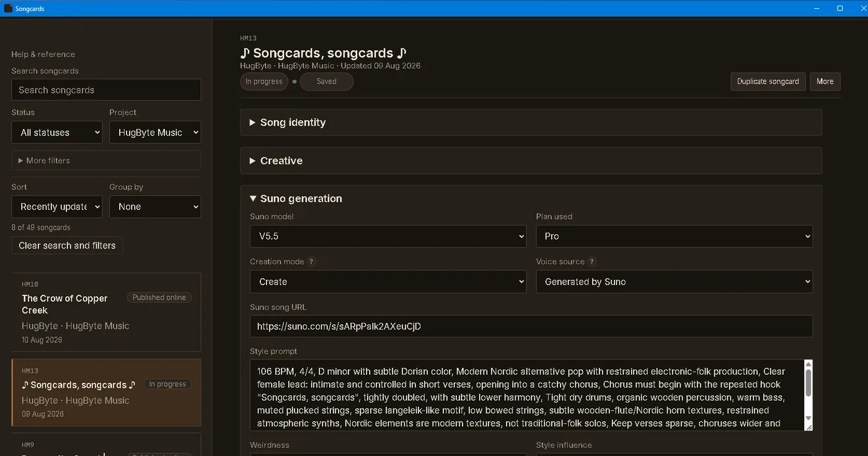Click Duplicate songcard button
This screenshot has width=868, height=456.
coord(768,81)
